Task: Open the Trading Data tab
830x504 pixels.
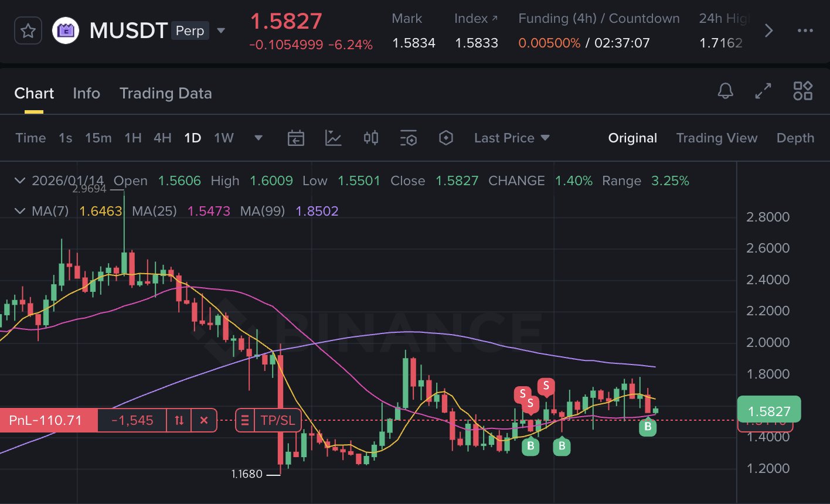Action: coord(165,94)
